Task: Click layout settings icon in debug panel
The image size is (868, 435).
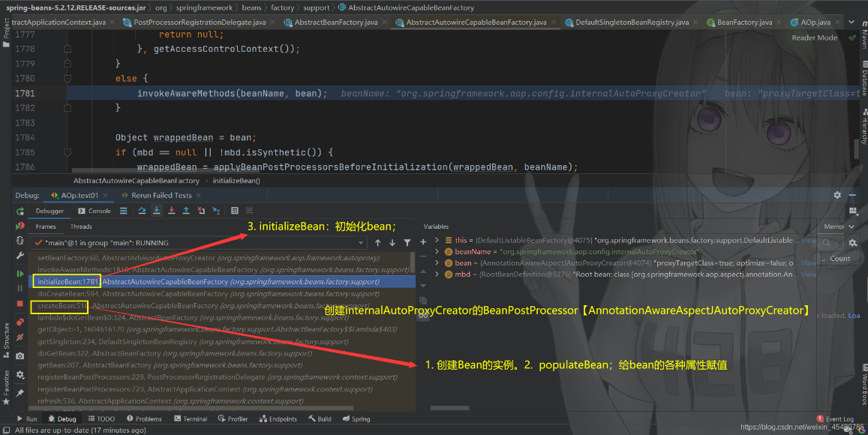Action: click(853, 211)
